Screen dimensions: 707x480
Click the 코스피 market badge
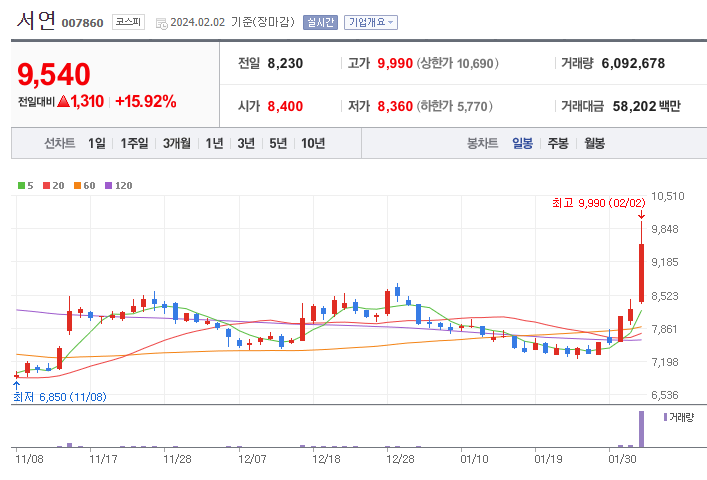129,22
